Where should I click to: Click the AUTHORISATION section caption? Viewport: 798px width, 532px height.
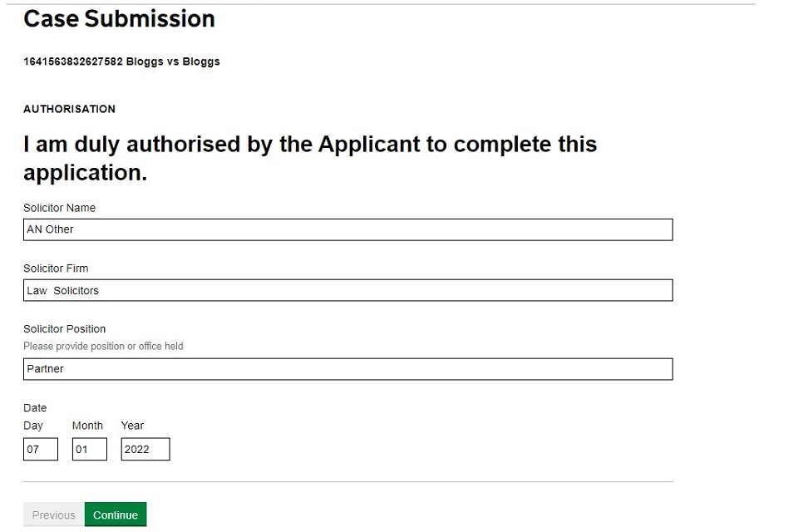[x=69, y=109]
